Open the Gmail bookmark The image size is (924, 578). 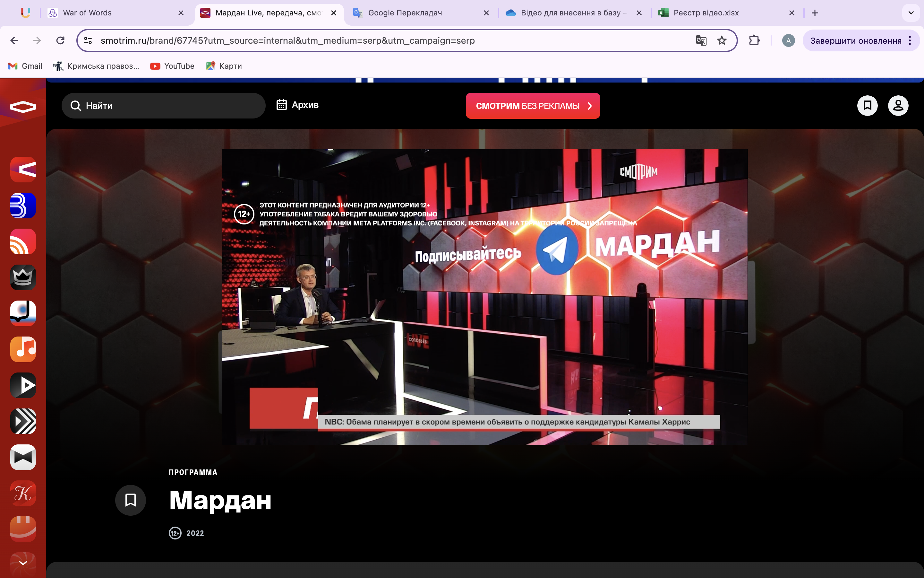click(25, 66)
